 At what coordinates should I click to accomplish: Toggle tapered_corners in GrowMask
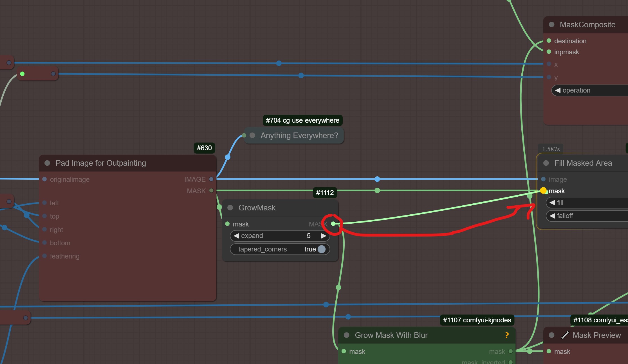[321, 249]
